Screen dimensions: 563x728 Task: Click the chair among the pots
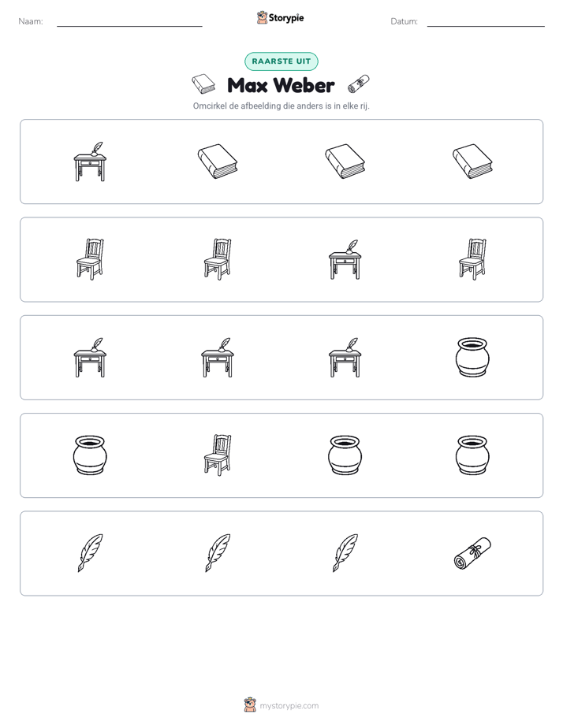[x=218, y=455]
